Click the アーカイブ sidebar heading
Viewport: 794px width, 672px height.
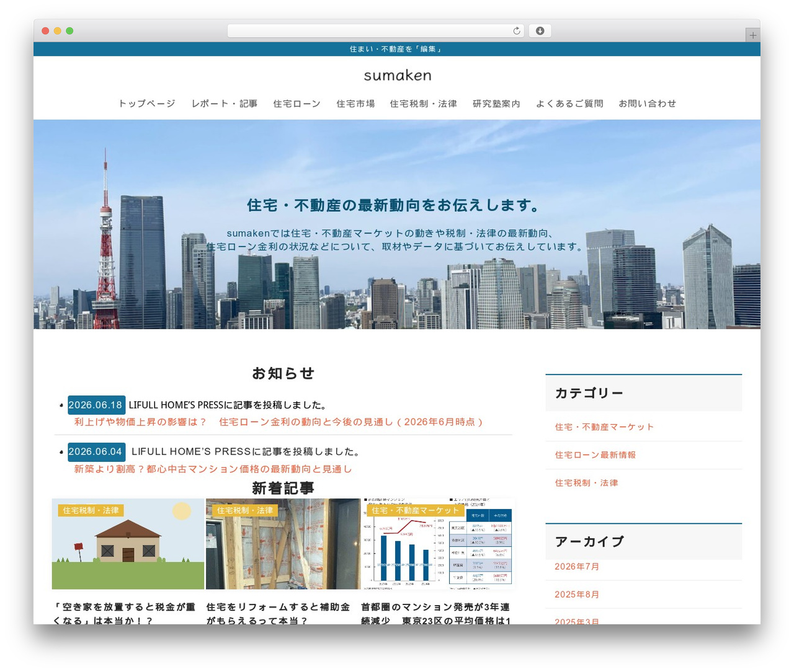coord(589,541)
